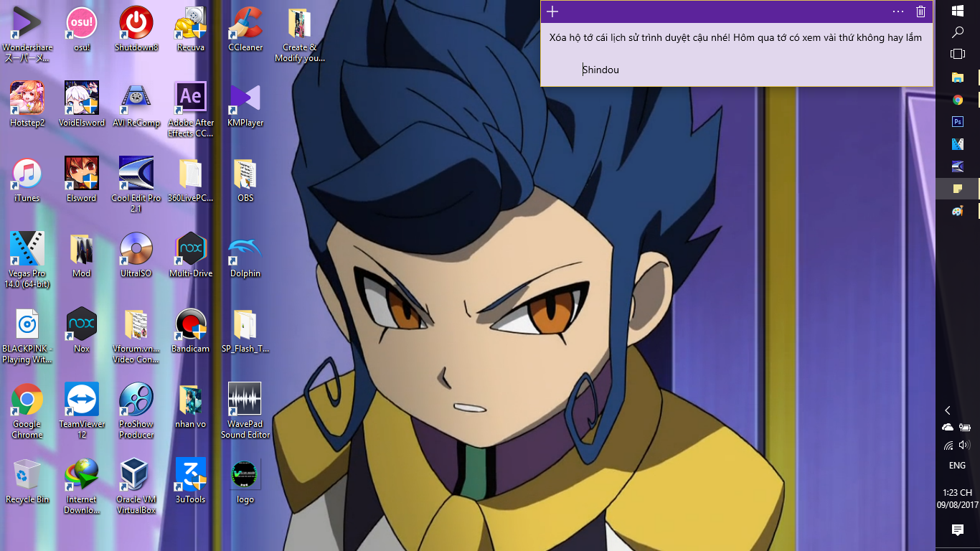Open CCleaner from the desktop
Screen dimensions: 980x551
245,29
